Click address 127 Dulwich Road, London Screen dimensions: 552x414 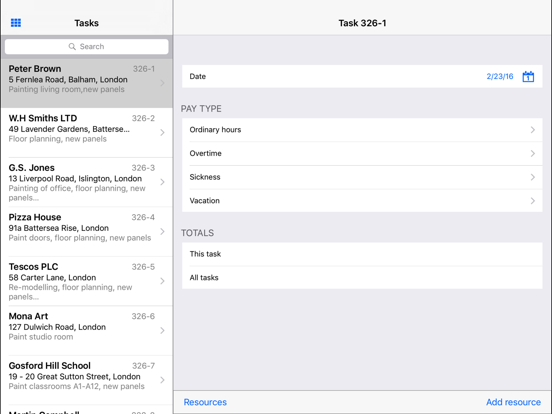(57, 327)
